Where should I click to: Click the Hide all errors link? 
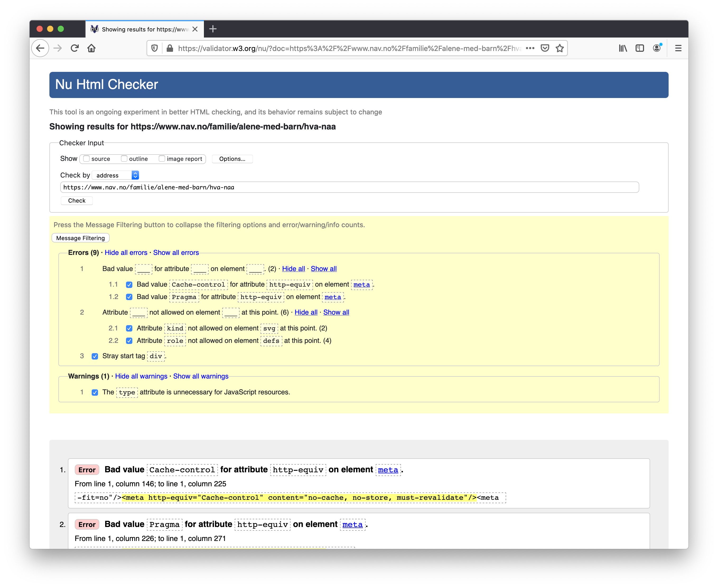coord(126,253)
